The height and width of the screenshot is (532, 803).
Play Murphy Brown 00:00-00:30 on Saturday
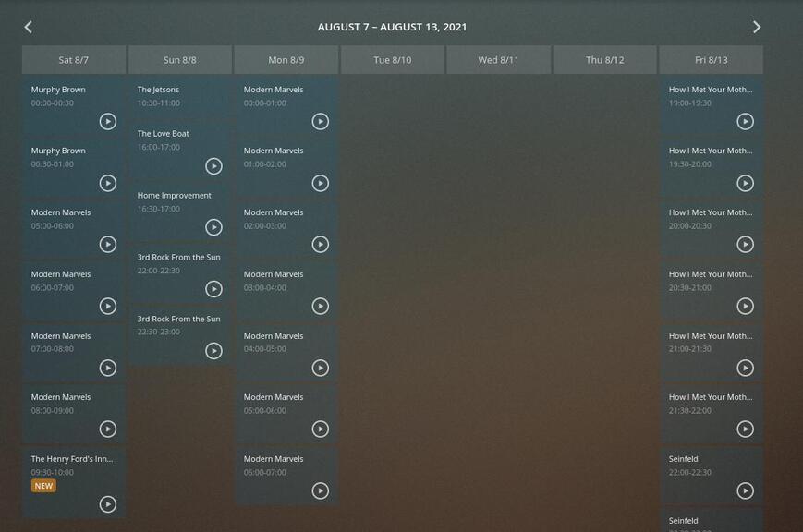(x=107, y=121)
